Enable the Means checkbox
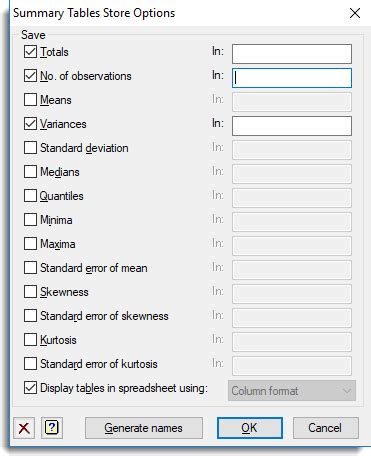The image size is (371, 456). coord(30,100)
